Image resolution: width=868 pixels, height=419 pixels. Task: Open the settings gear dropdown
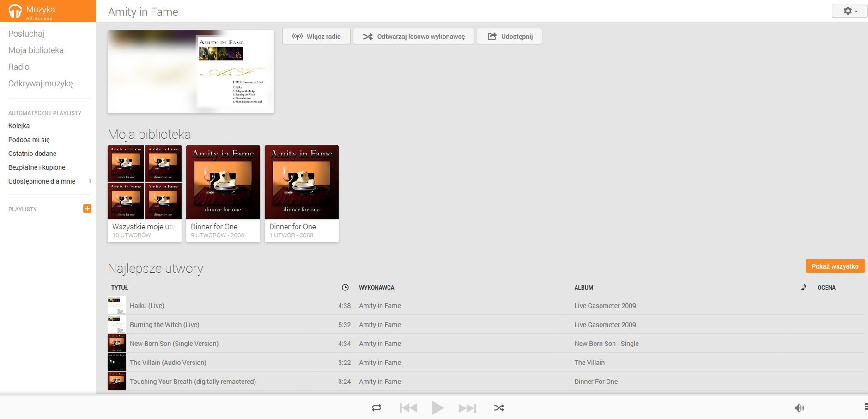(x=849, y=10)
